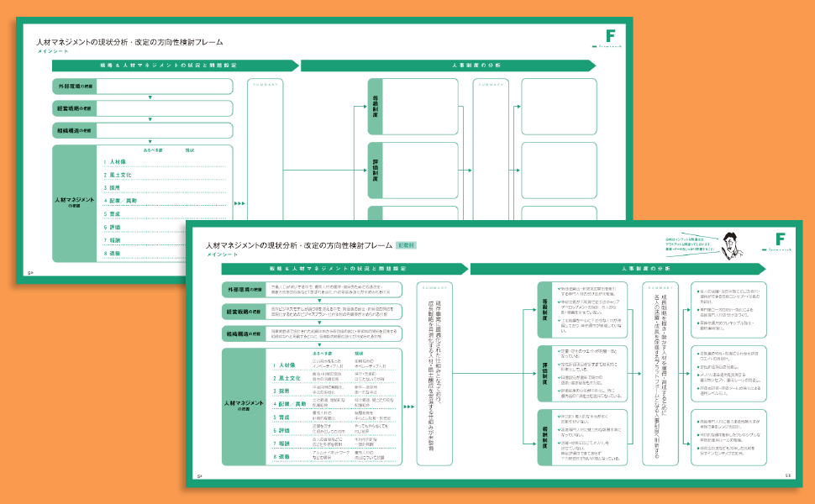The image size is (815, 504).
Task: Click the 戦略&人材マネジメントの状況と問題設定 banner on the example slide
Action: (344, 269)
